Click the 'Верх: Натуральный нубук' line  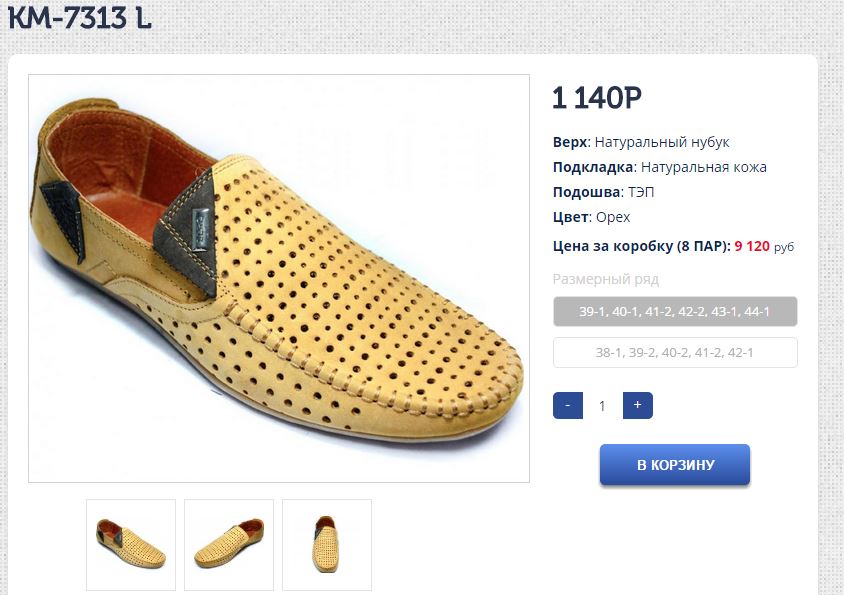click(640, 142)
